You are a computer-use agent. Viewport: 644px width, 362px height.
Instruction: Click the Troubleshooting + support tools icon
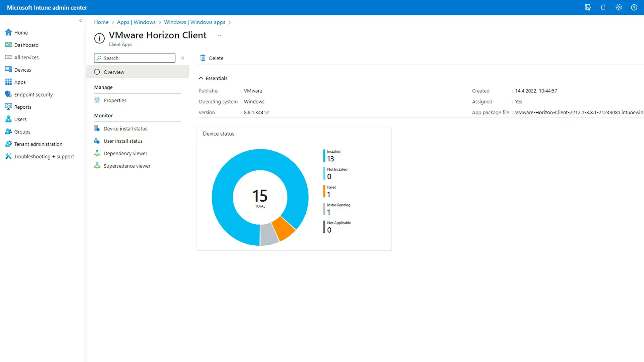point(8,156)
